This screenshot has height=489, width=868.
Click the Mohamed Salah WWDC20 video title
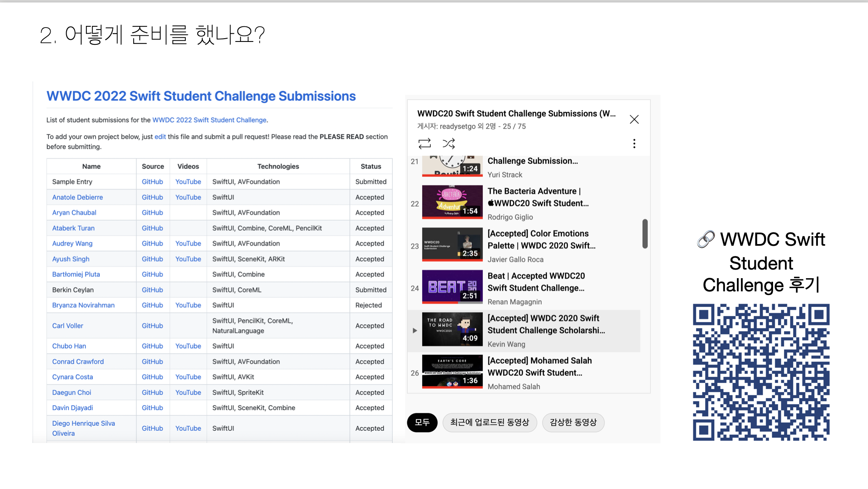(540, 367)
